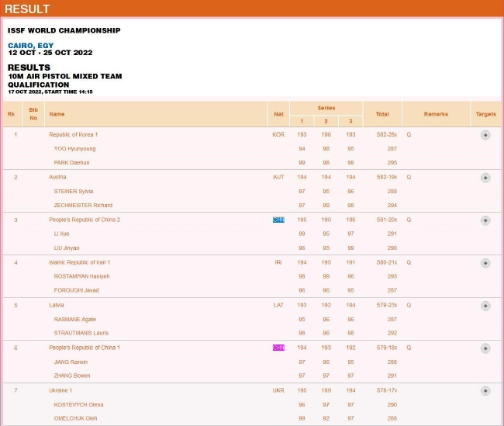Select athlete ZHANG Bowen

pos(72,376)
